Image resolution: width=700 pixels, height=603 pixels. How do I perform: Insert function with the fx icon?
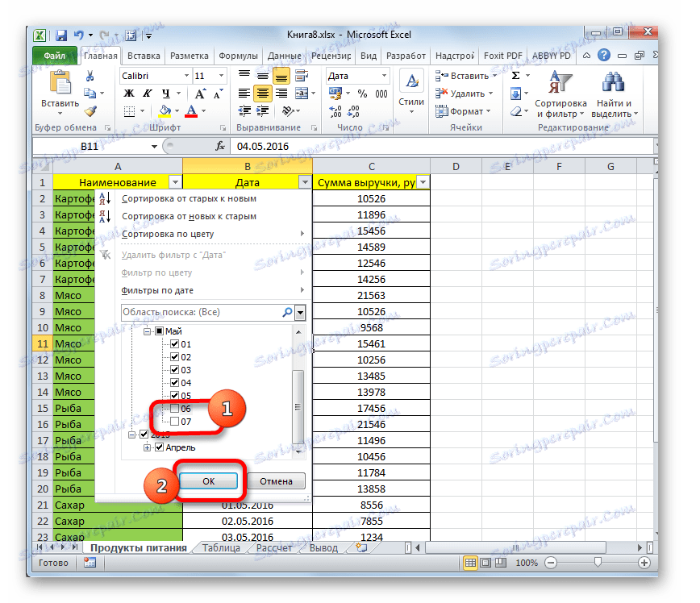pyautogui.click(x=220, y=146)
